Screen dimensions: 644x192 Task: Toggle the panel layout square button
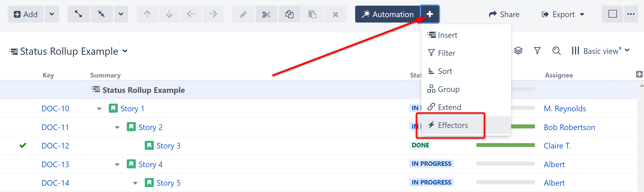[x=612, y=14]
